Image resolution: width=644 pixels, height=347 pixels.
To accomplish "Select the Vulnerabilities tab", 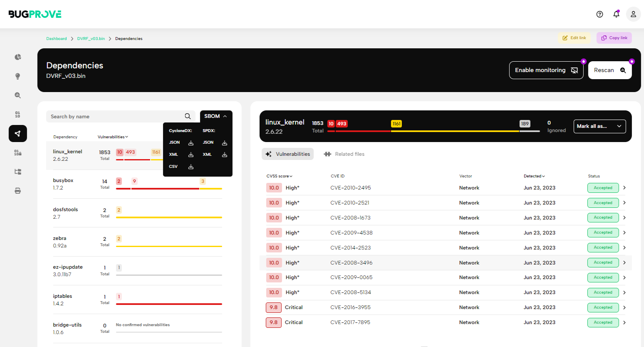I will (x=287, y=154).
